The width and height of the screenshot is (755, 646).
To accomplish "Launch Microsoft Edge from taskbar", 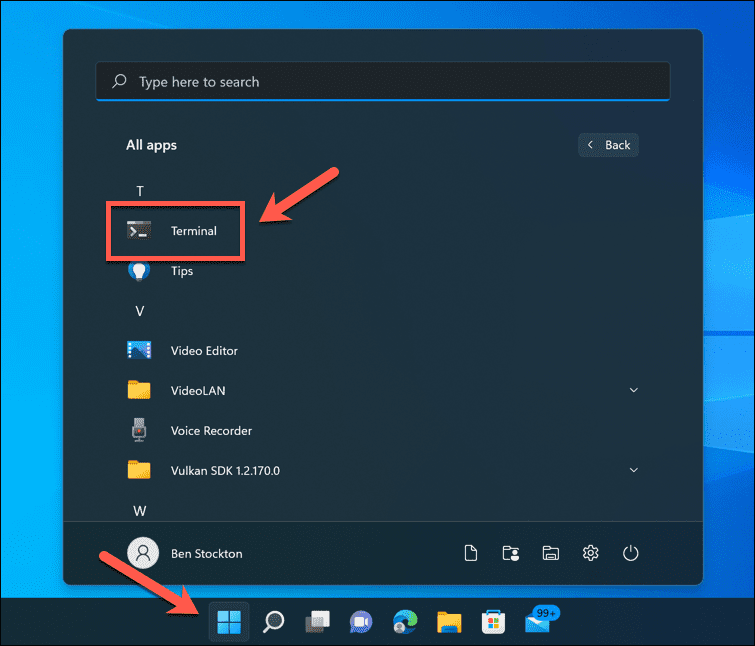I will tap(405, 621).
